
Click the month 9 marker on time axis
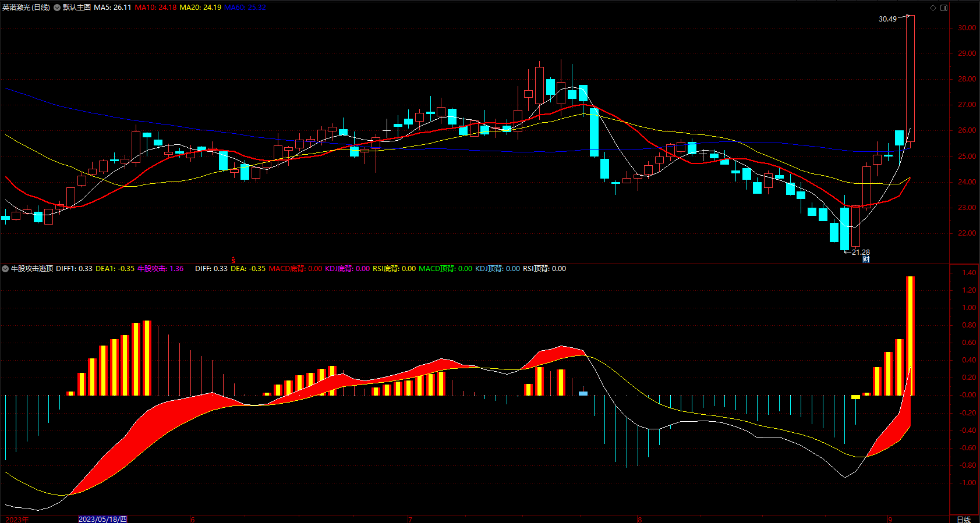[890, 520]
